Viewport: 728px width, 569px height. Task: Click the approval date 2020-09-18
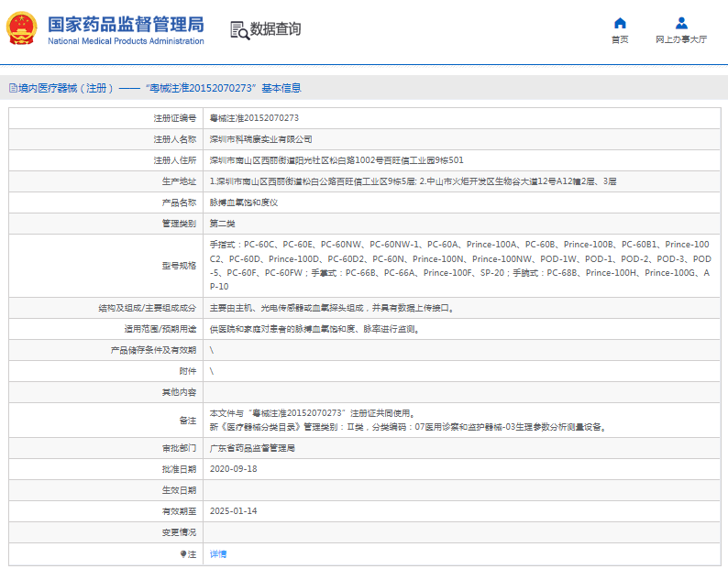(233, 468)
